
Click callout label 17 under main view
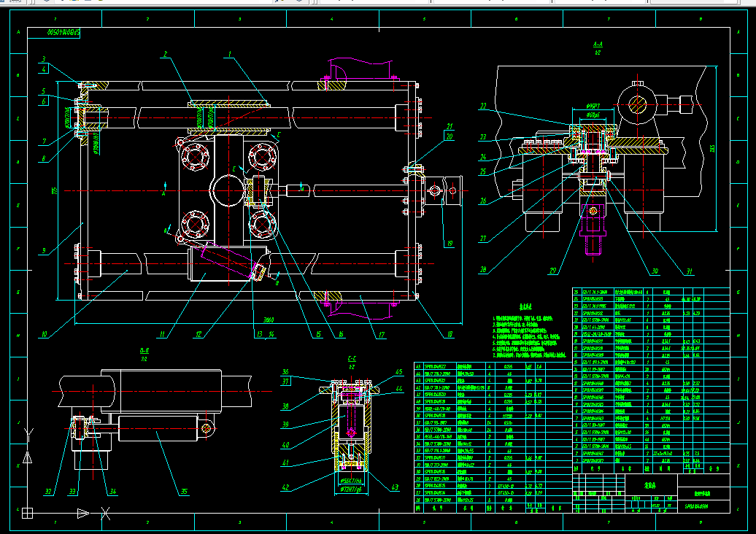[382, 334]
